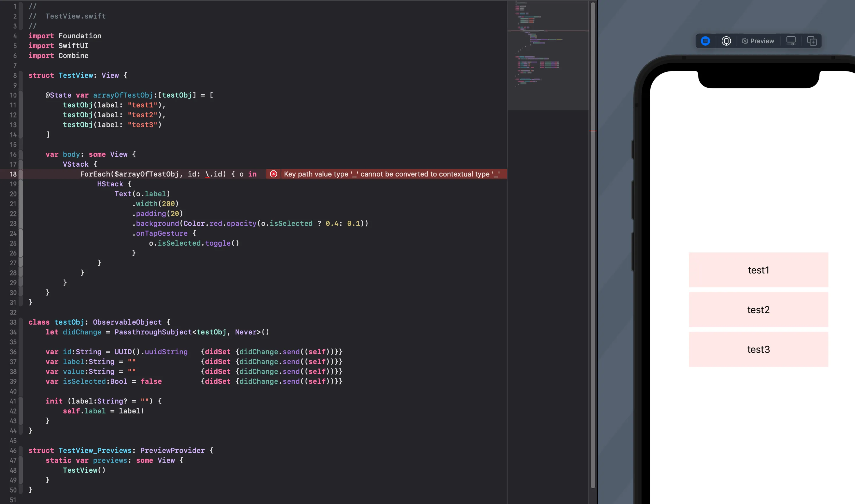Click the preview on device icon
Screen dimensions: 855x504
726,41
